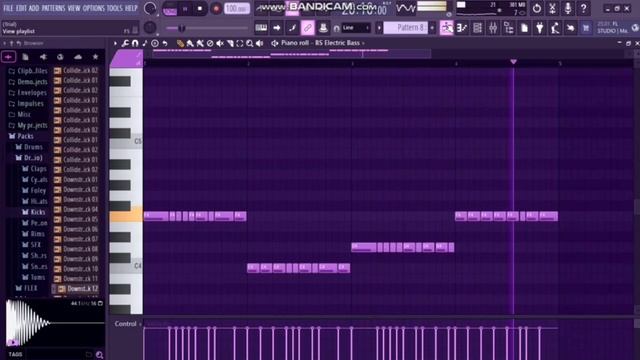Open the project picker page icon
Viewport: 640px width, 360px height.
pyautogui.click(x=524, y=28)
